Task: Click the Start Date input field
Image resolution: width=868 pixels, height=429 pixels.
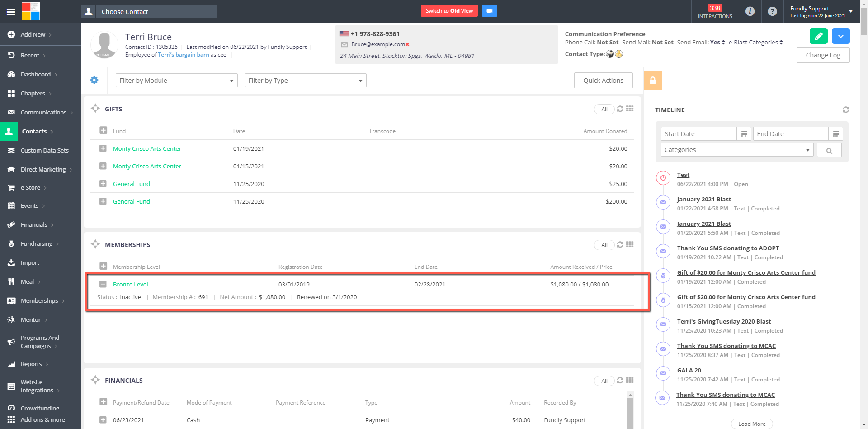Action: click(699, 134)
